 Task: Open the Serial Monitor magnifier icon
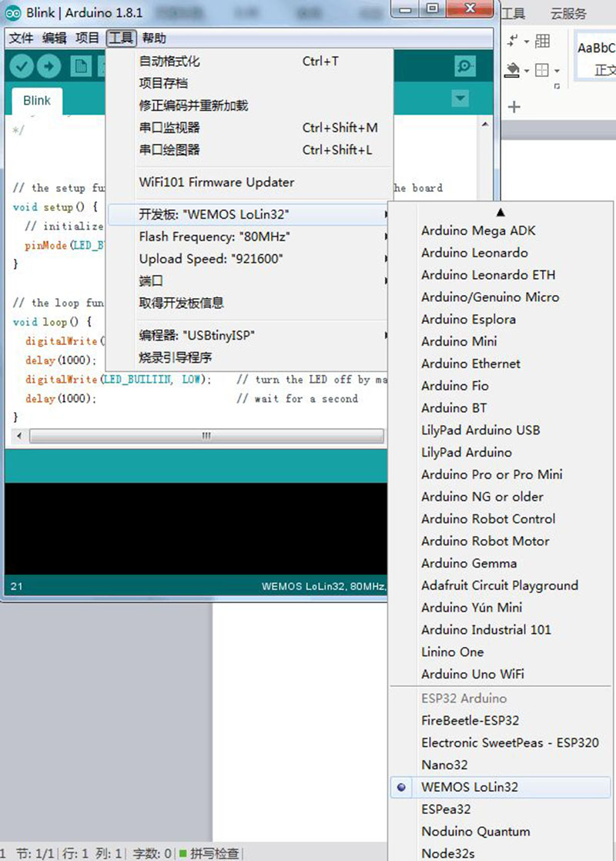click(465, 66)
